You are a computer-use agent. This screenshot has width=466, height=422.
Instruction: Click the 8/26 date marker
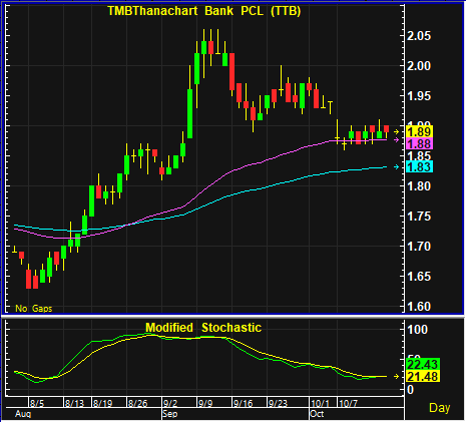coord(137,404)
